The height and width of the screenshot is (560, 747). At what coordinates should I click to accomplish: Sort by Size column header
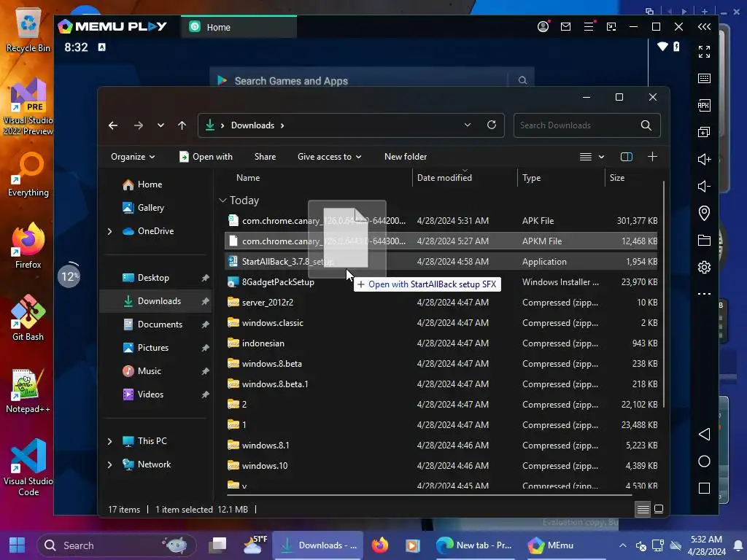[632, 178]
